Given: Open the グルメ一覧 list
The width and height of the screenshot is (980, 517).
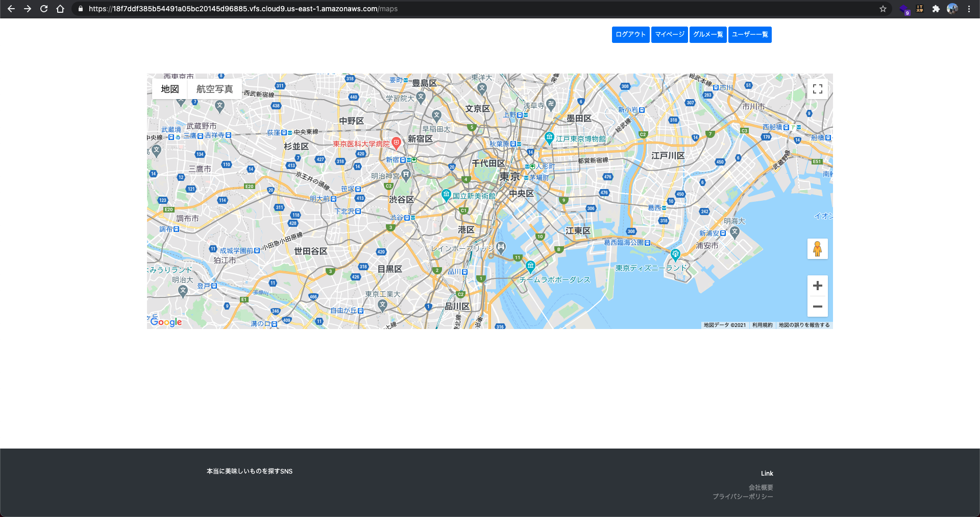Looking at the screenshot, I should [708, 34].
